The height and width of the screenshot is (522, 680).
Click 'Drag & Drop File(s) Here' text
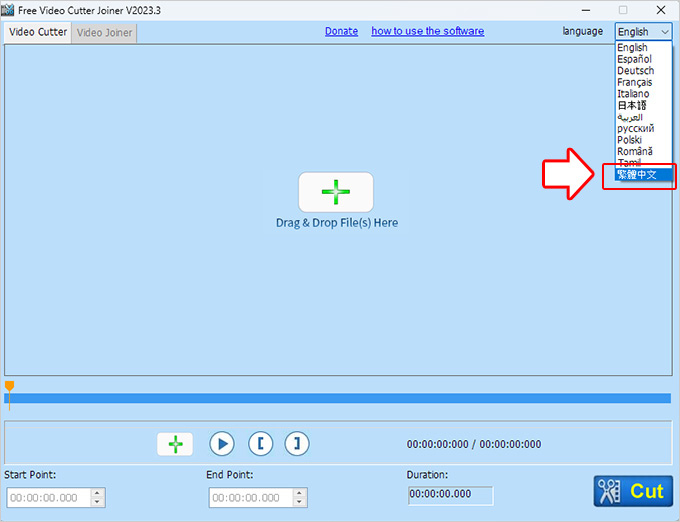(x=337, y=223)
